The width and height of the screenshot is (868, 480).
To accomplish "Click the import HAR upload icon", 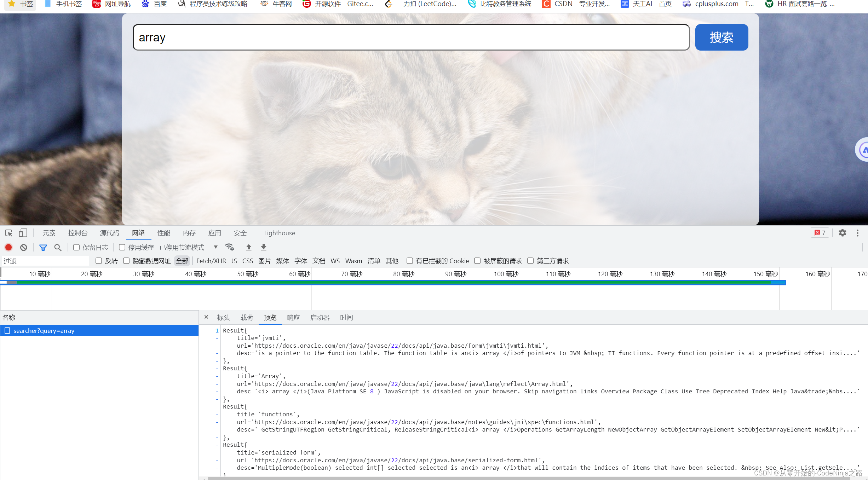I will tap(249, 247).
